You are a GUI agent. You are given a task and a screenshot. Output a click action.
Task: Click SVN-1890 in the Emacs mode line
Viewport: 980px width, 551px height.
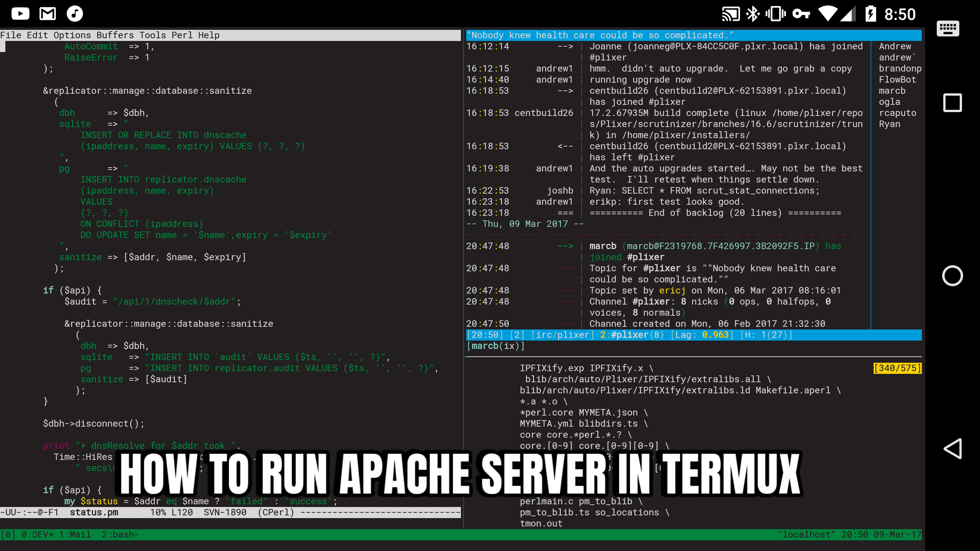coord(225,512)
